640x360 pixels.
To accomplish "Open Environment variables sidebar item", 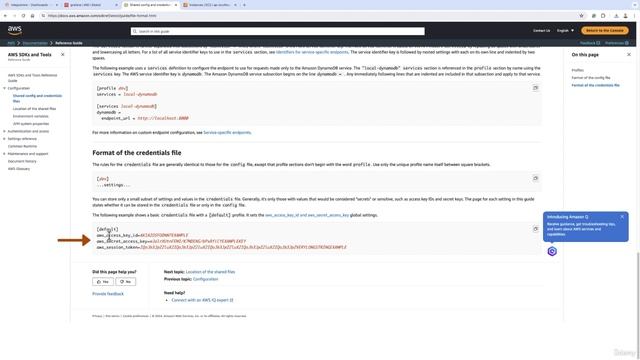I will pyautogui.click(x=31, y=116).
